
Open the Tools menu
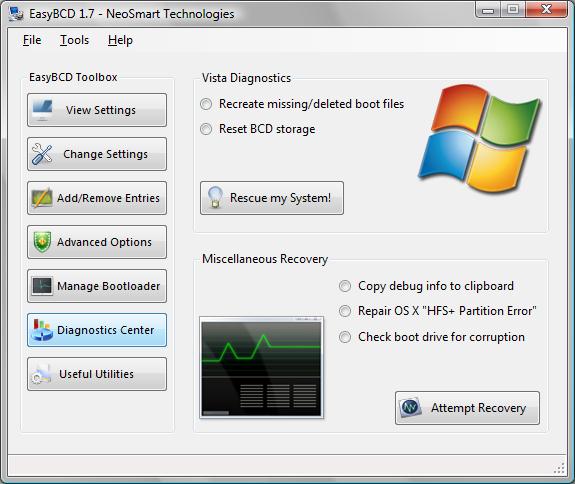(x=74, y=40)
